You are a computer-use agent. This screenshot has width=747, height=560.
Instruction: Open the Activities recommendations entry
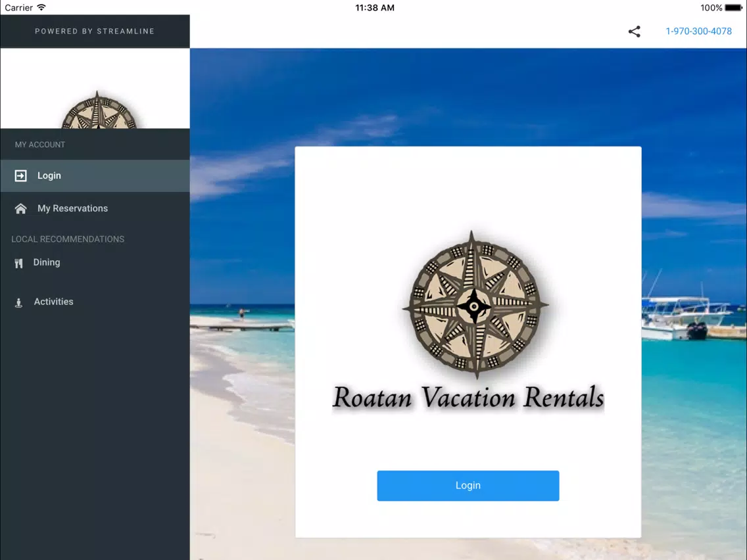coord(53,302)
